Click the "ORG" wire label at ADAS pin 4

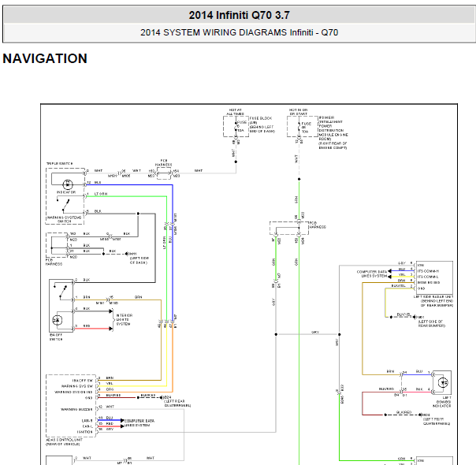[x=110, y=389]
